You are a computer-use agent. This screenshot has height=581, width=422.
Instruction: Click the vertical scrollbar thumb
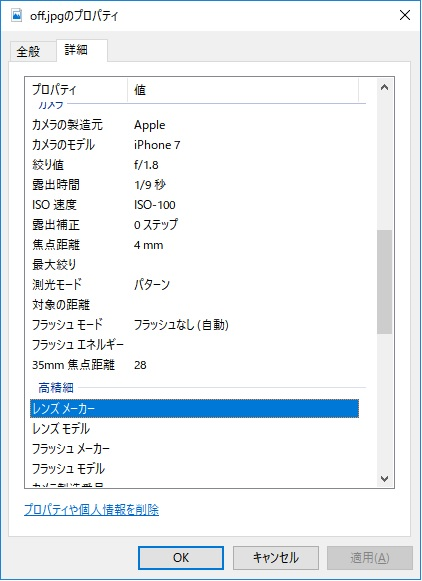(385, 282)
